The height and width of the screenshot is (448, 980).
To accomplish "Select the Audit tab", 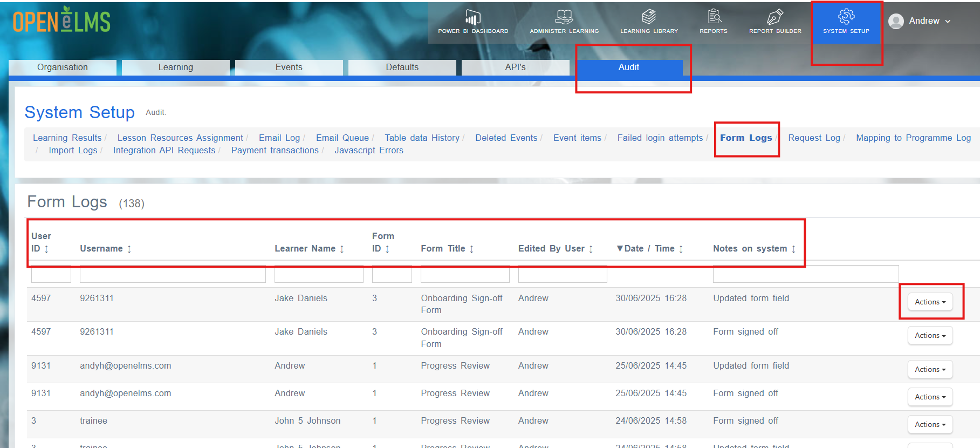I will point(629,67).
